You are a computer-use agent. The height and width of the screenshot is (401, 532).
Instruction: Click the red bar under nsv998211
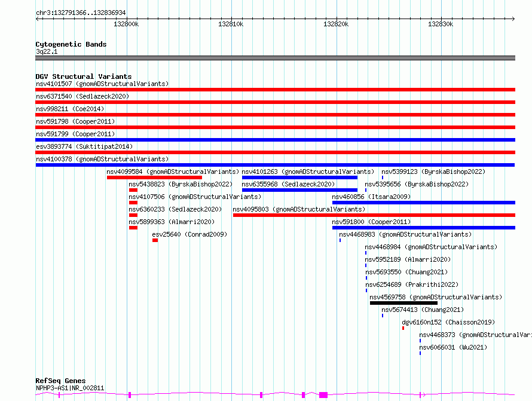coord(275,115)
